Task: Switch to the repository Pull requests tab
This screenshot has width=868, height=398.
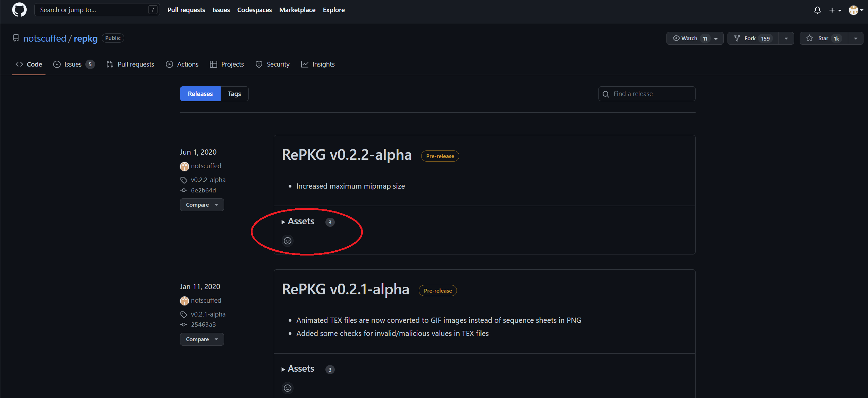Action: coord(130,64)
